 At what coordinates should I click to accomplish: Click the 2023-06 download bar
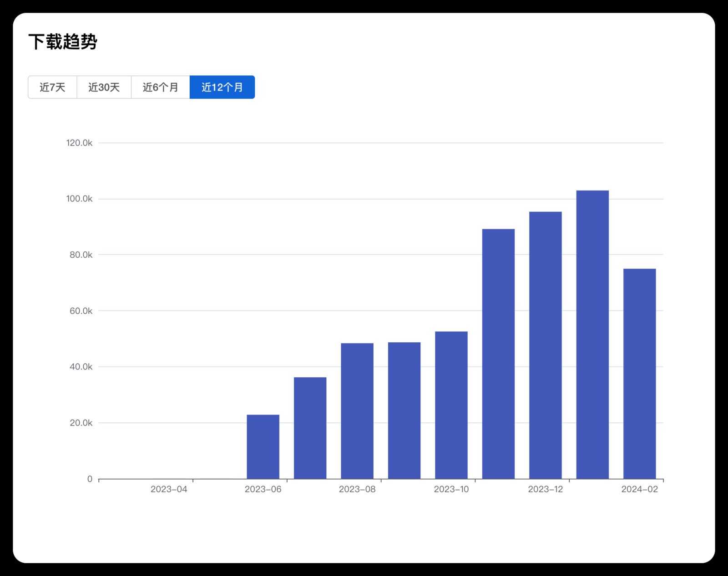pyautogui.click(x=263, y=446)
